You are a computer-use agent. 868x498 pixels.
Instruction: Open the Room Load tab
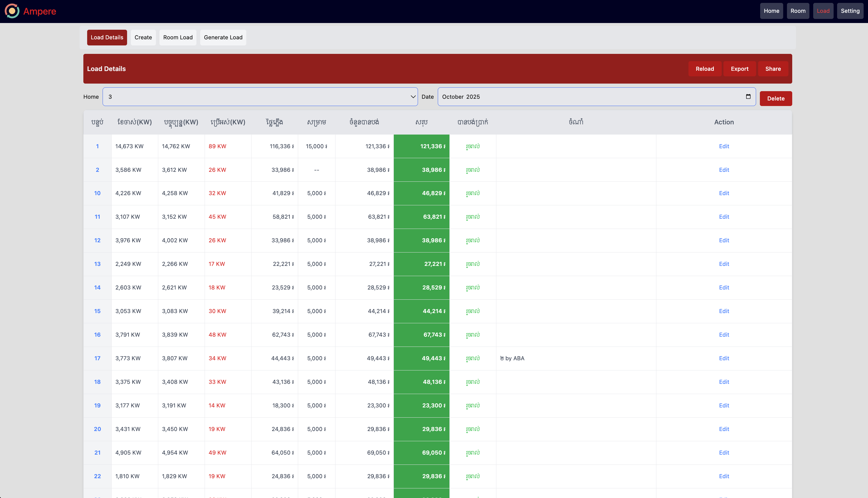178,37
